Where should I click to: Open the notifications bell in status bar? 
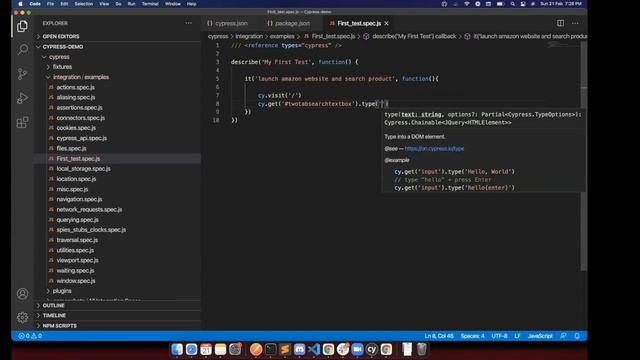(x=577, y=336)
